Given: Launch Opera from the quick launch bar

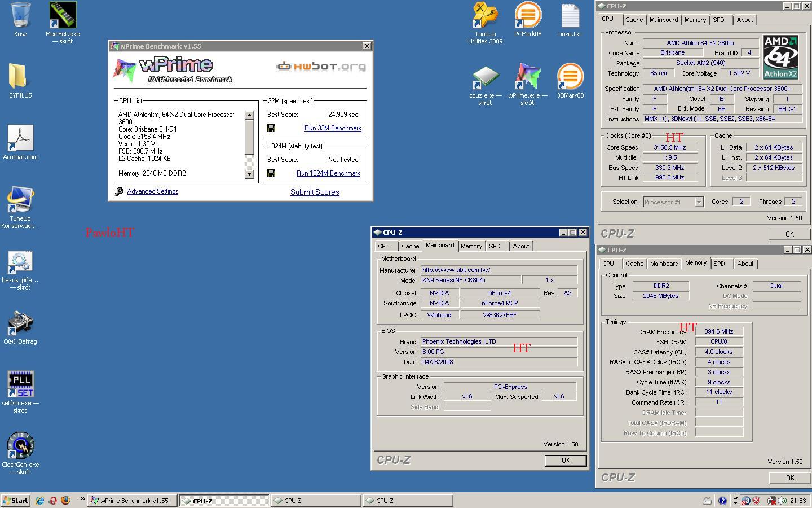Looking at the screenshot, I should (52, 501).
